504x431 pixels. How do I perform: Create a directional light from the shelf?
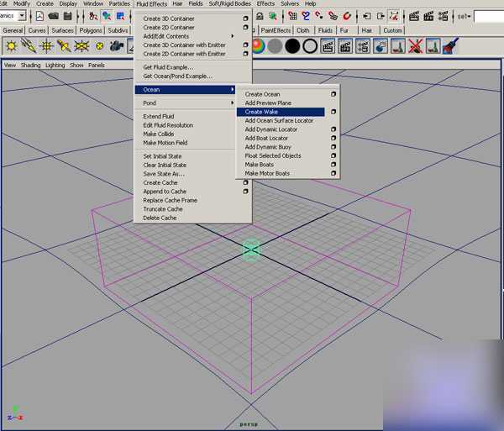(x=29, y=46)
